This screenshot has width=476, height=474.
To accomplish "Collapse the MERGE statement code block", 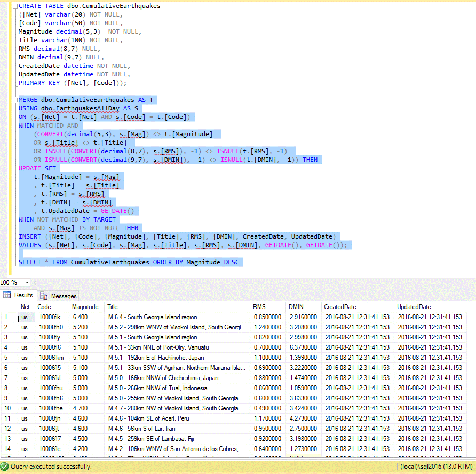I will pyautogui.click(x=15, y=100).
